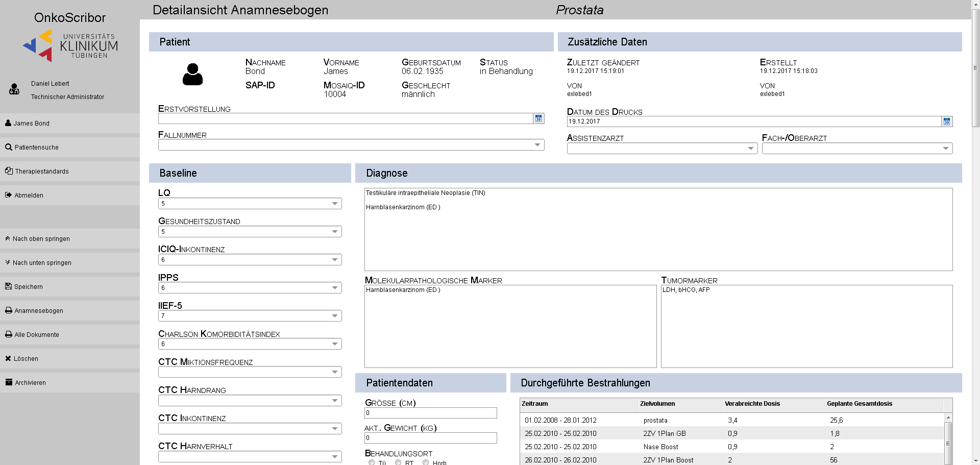Open the James Bond sidebar entry
Viewport: 980px width, 465px height.
pyautogui.click(x=70, y=123)
